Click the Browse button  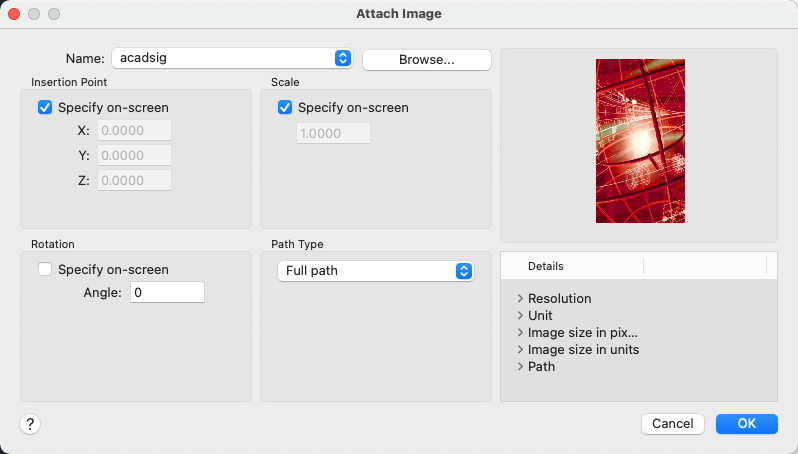pyautogui.click(x=426, y=59)
